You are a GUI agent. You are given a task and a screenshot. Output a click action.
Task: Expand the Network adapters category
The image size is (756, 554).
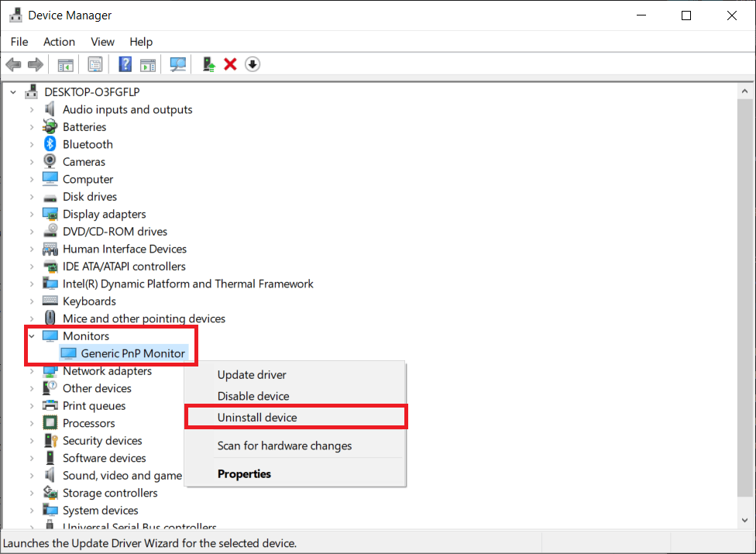coord(31,370)
